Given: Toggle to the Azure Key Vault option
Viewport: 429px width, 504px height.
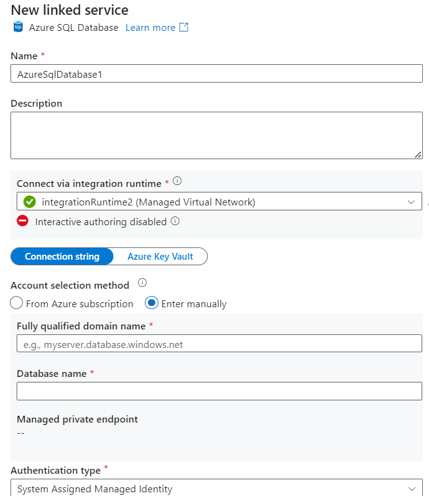Looking at the screenshot, I should pyautogui.click(x=159, y=256).
